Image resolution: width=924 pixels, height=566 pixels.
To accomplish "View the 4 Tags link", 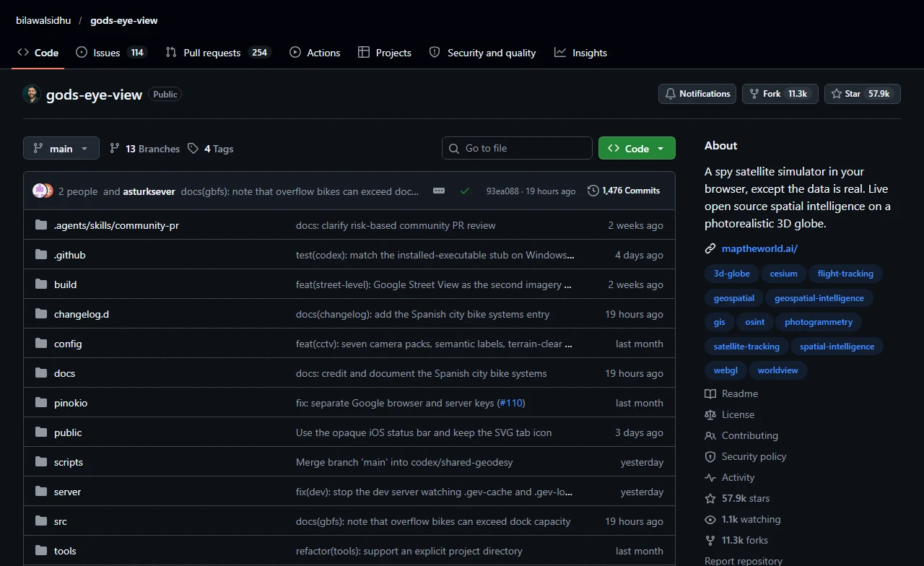I will pos(210,149).
